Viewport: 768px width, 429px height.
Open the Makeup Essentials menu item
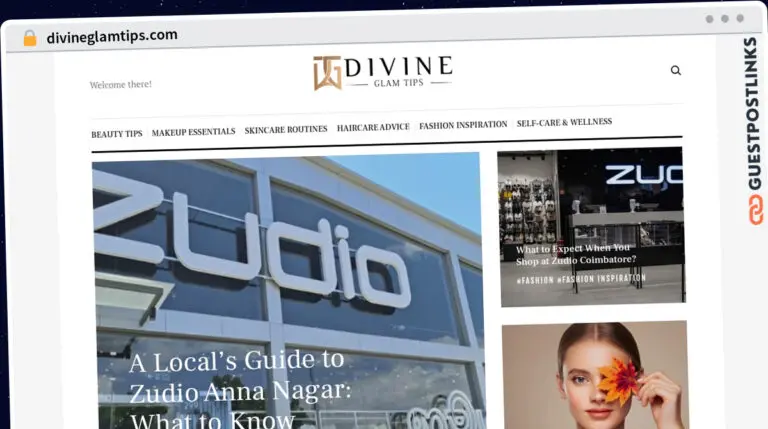[x=193, y=132]
